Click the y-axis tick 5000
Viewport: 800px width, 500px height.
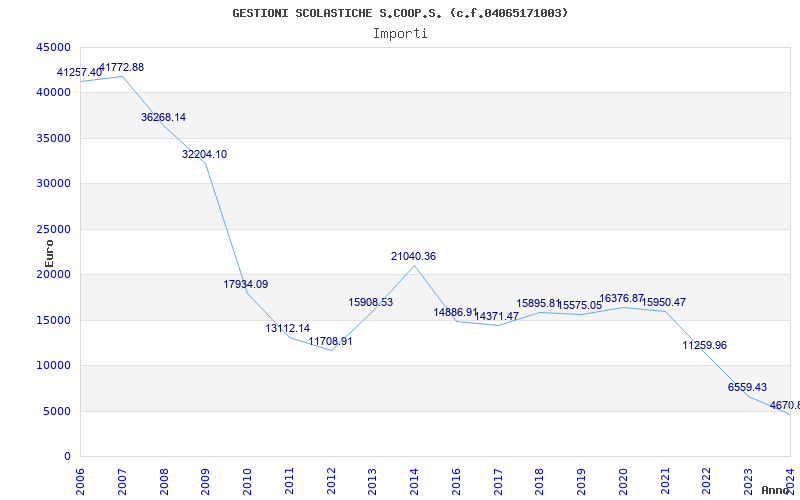pyautogui.click(x=57, y=411)
